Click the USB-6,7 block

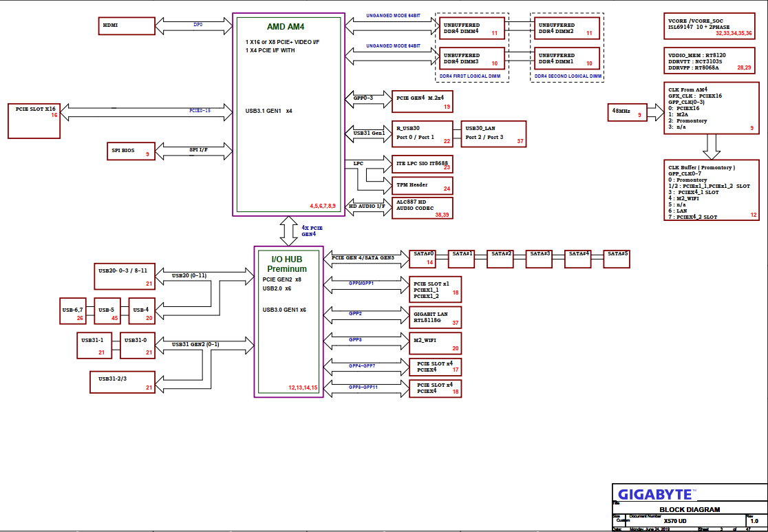[74, 310]
